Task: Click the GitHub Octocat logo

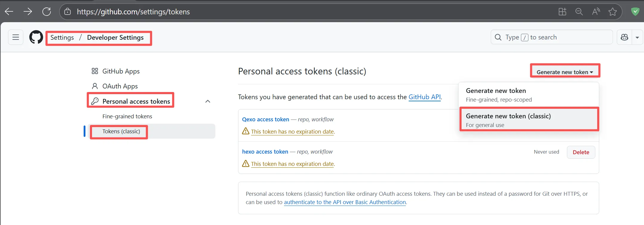Action: 36,37
